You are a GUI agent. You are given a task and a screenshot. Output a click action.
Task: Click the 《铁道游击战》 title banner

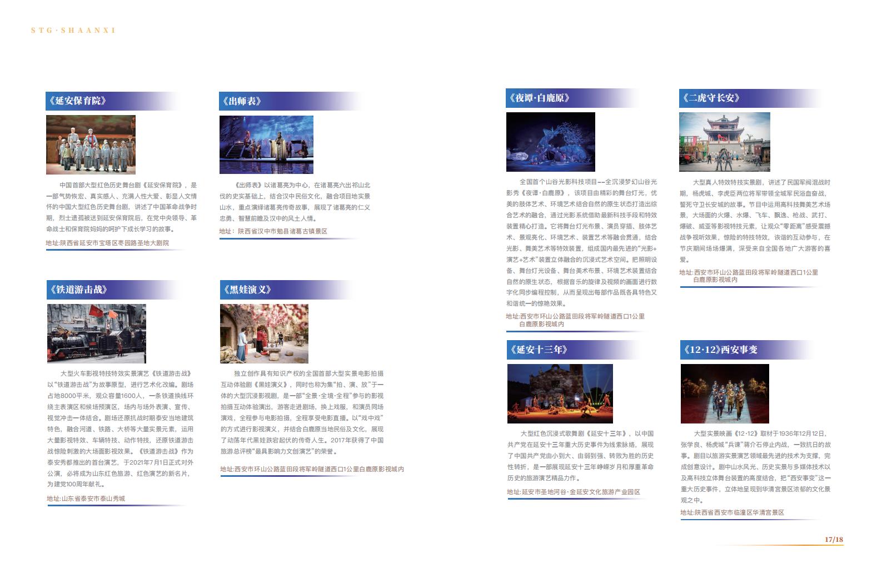pos(114,290)
